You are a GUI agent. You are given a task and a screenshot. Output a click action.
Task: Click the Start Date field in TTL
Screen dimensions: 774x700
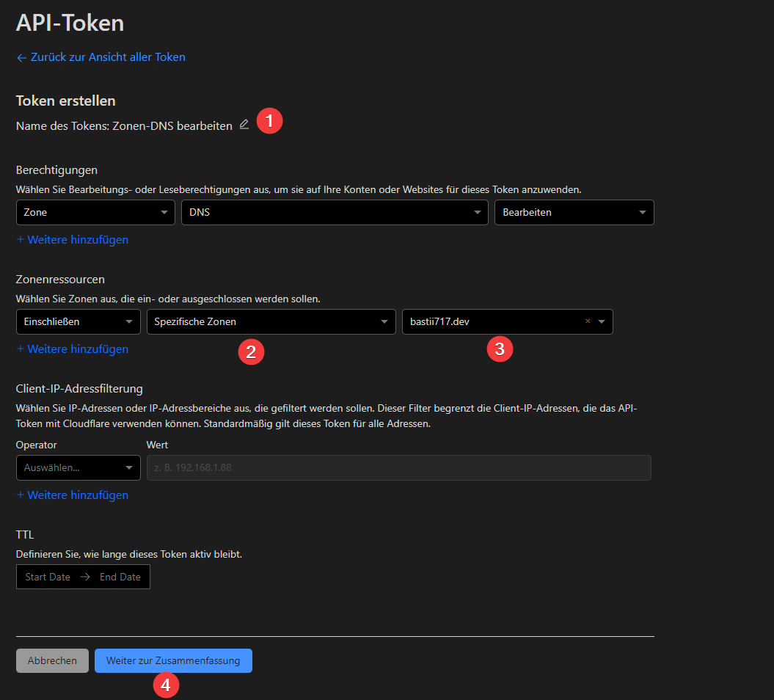[x=48, y=577]
